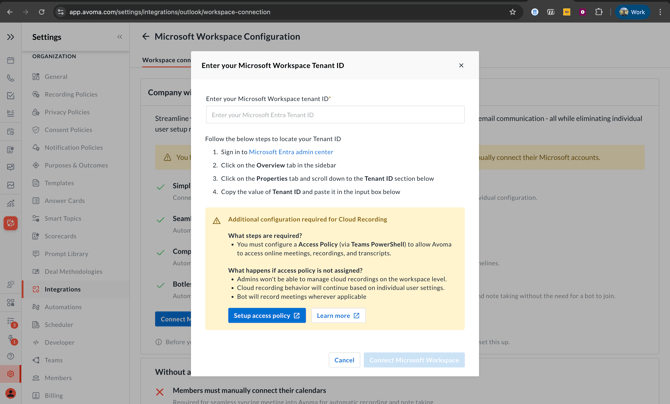The height and width of the screenshot is (404, 670).
Task: Reload the page in the browser
Action: click(41, 12)
